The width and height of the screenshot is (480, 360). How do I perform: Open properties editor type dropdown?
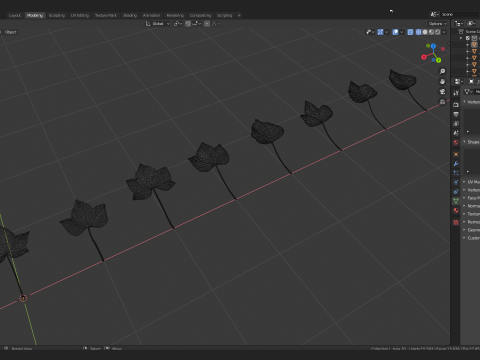[x=458, y=82]
